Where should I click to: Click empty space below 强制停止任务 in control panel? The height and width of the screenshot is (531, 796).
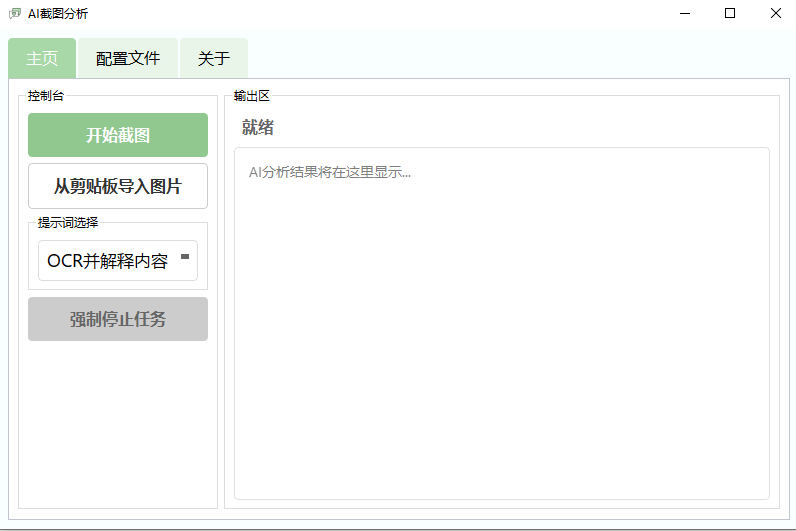[118, 420]
